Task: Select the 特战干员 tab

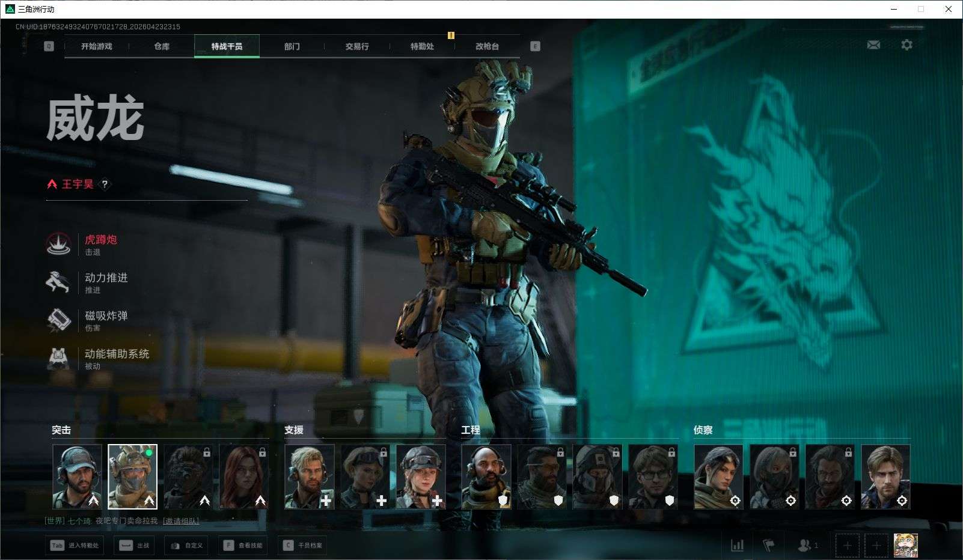Action: 227,46
